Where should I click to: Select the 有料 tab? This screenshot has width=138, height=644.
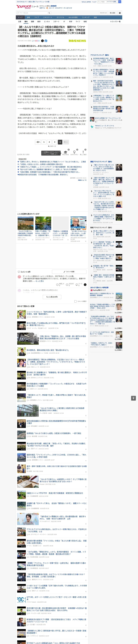[95, 17]
